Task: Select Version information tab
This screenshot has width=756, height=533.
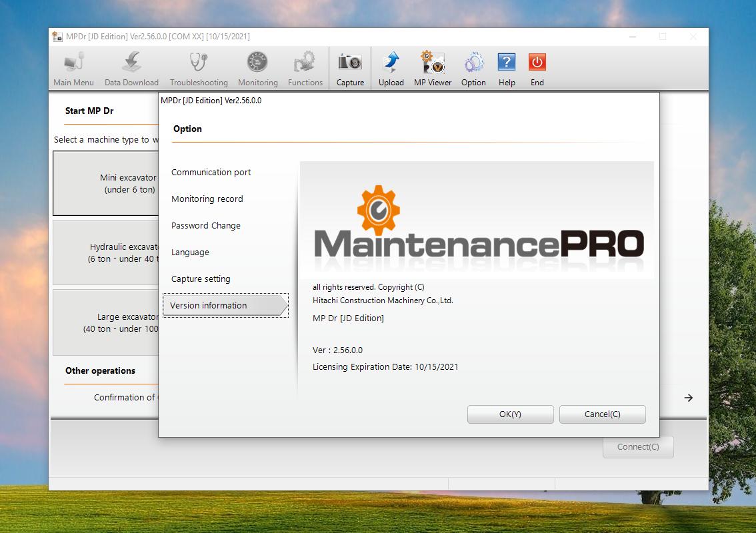Action: pos(225,305)
